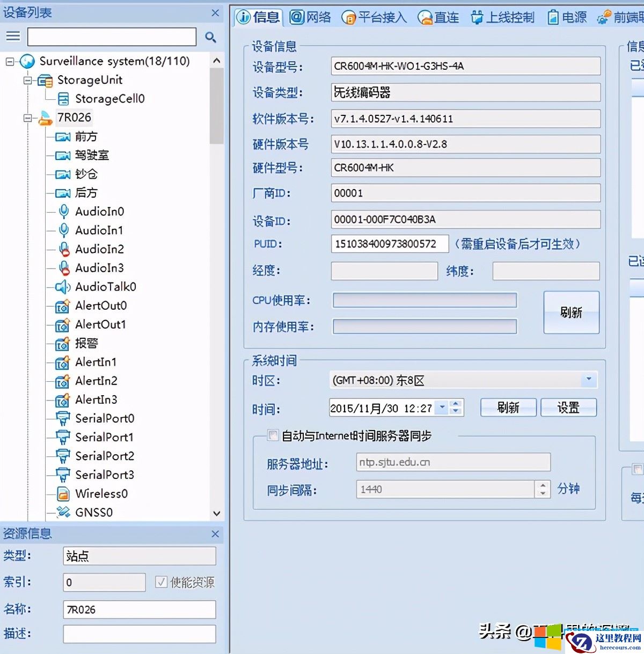Click the 设置 button in 系统时间

pyautogui.click(x=568, y=408)
